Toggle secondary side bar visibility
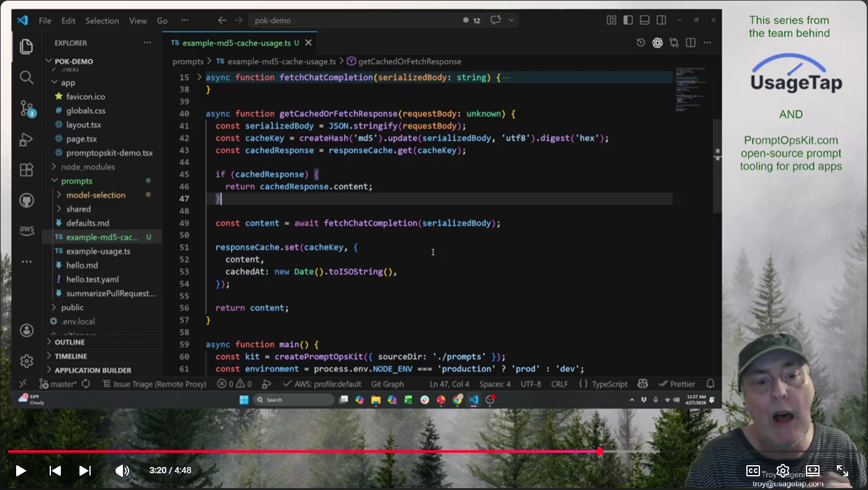868x490 pixels. [662, 20]
